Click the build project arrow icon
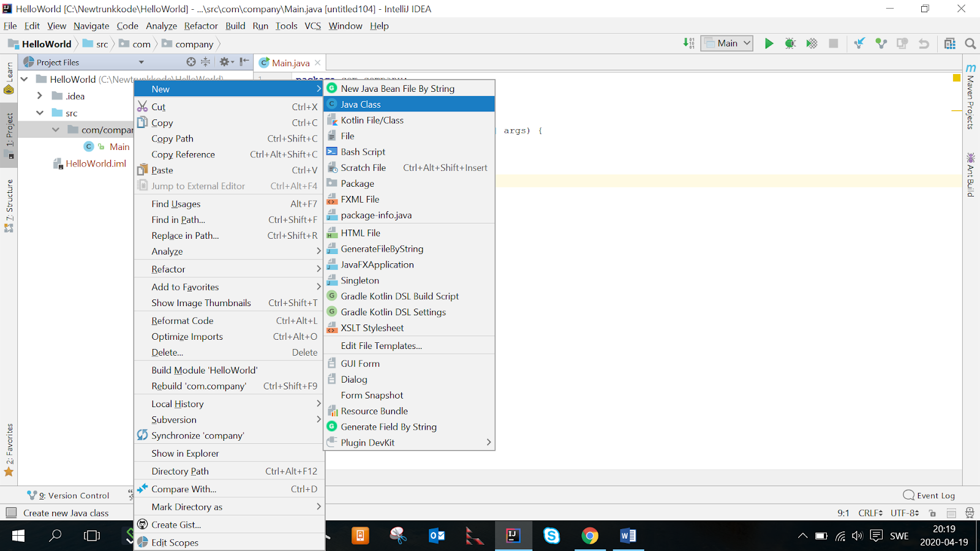Viewport: 980px width, 551px height. tap(688, 43)
